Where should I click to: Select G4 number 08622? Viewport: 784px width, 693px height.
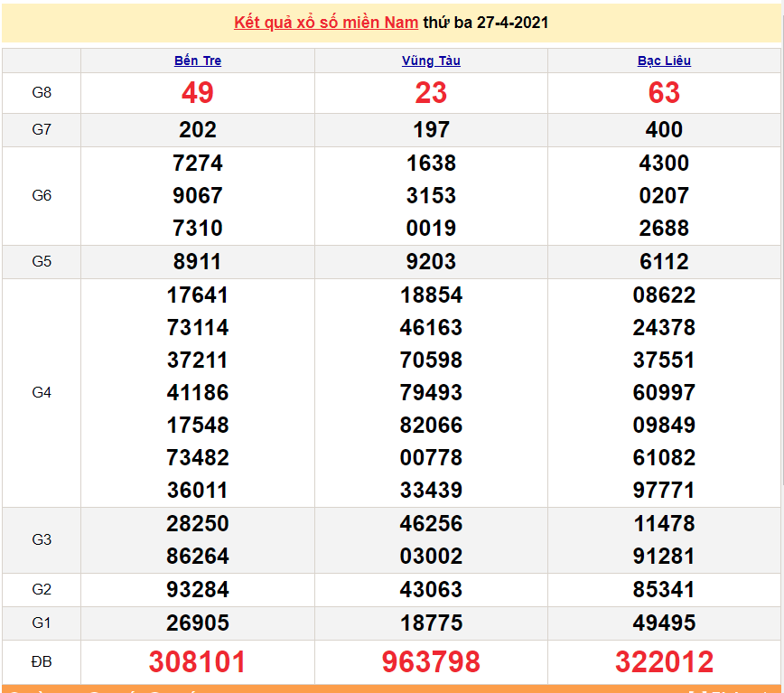pos(664,295)
